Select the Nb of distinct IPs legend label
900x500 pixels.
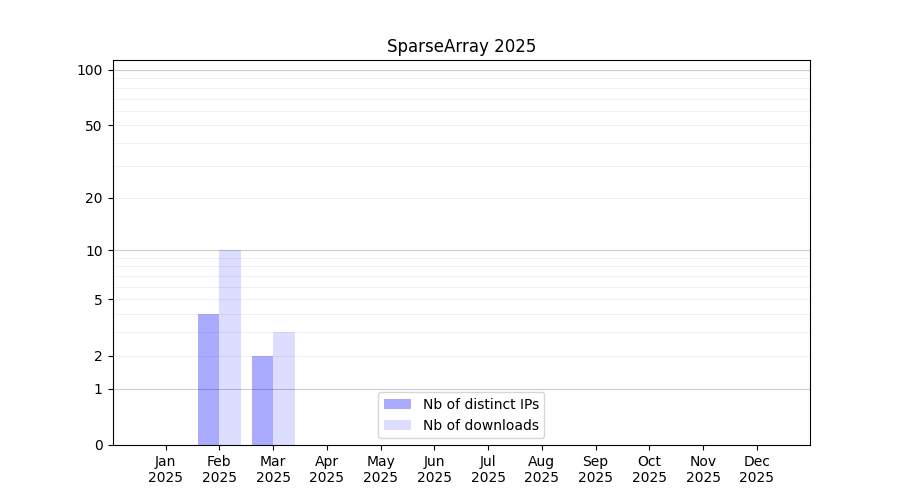(x=481, y=404)
